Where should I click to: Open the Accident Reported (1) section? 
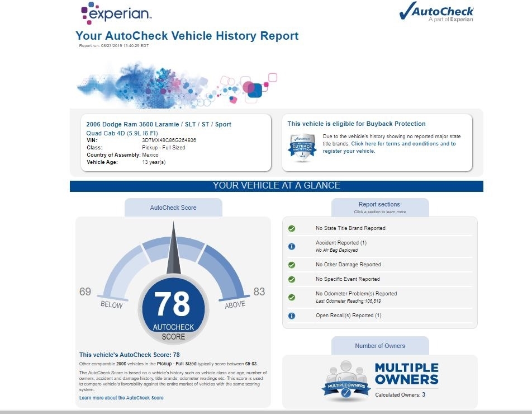pyautogui.click(x=341, y=243)
